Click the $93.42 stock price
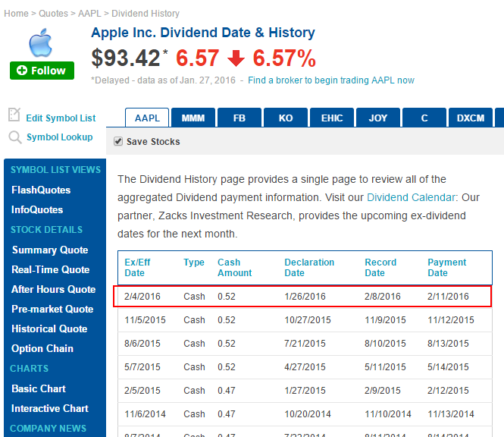The height and width of the screenshot is (437, 504). (x=126, y=58)
